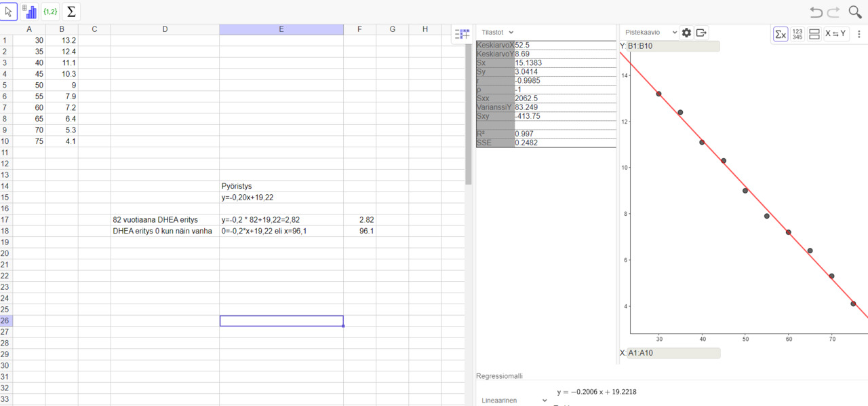Open the Lineaarinen regression model dropdown
Image resolution: width=868 pixels, height=406 pixels.
tap(514, 401)
